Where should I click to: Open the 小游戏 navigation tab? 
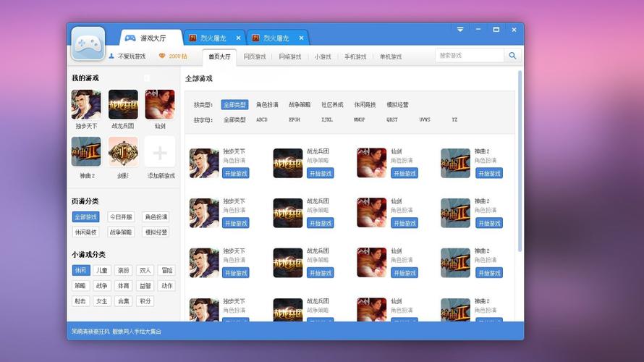pyautogui.click(x=323, y=56)
